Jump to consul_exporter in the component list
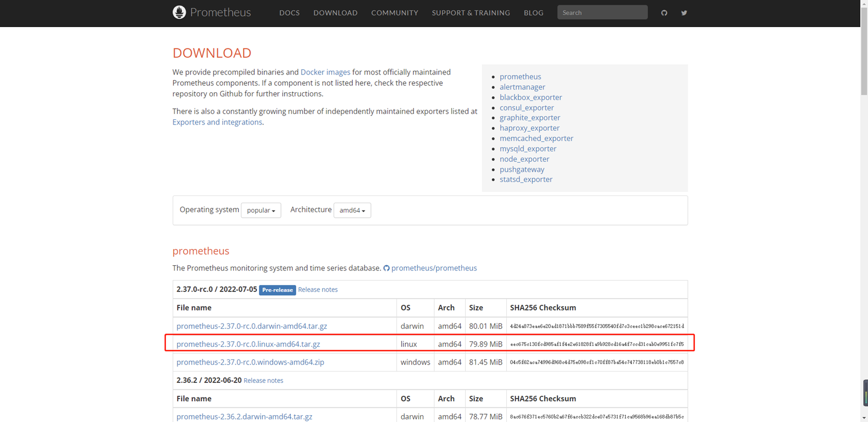 click(527, 108)
